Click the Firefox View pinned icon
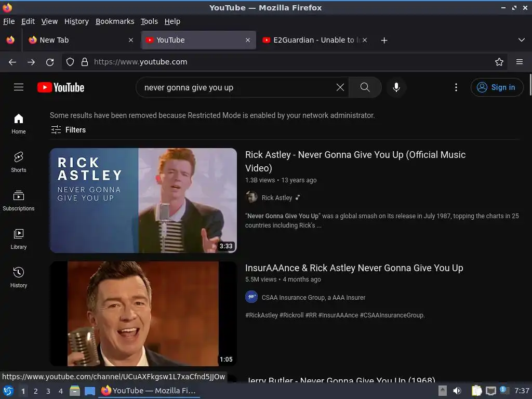This screenshot has height=399, width=532. [x=10, y=40]
